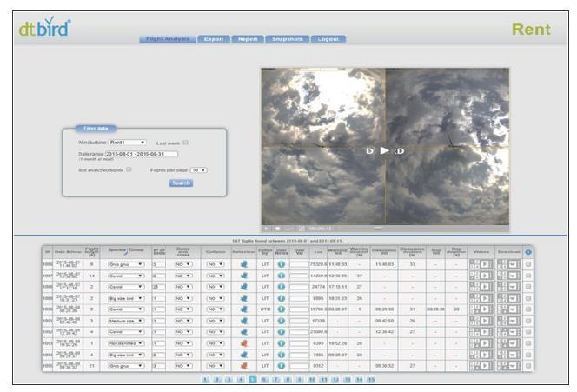
Task: Go to results page 6
Action: pos(264,380)
